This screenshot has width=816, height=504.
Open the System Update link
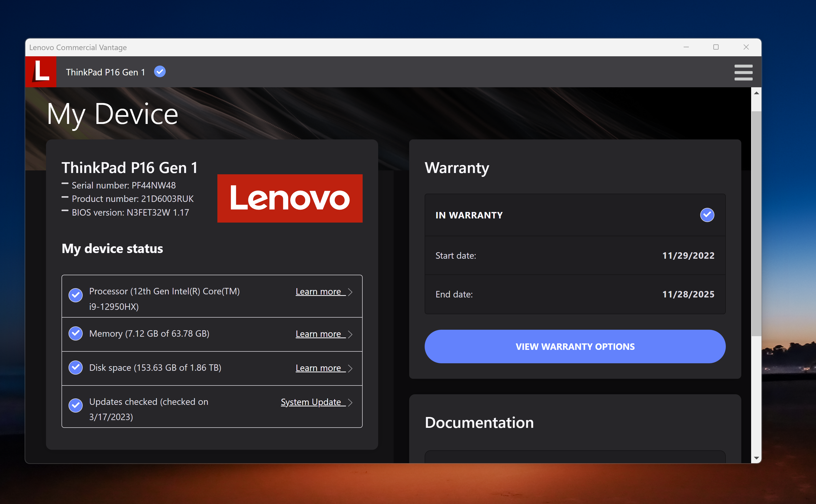coord(311,402)
